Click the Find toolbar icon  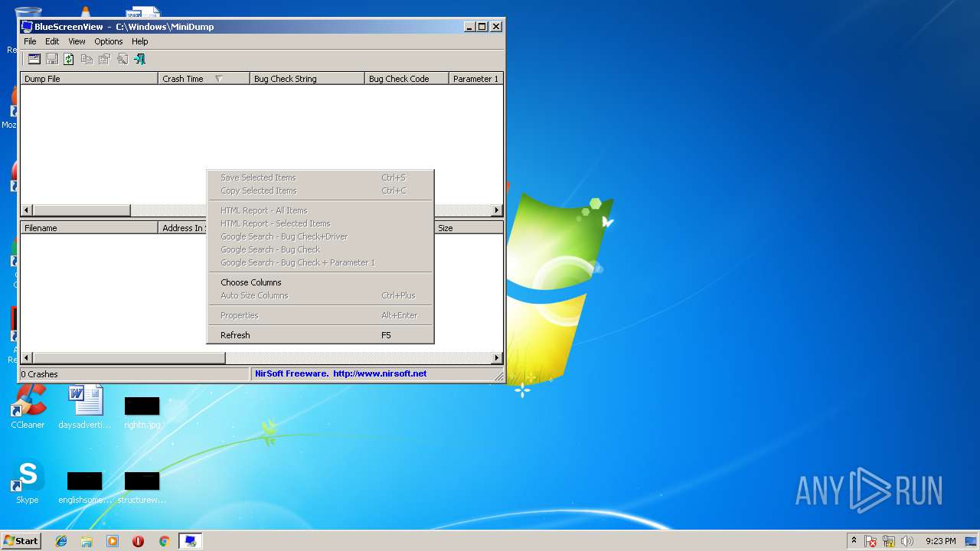[x=122, y=59]
